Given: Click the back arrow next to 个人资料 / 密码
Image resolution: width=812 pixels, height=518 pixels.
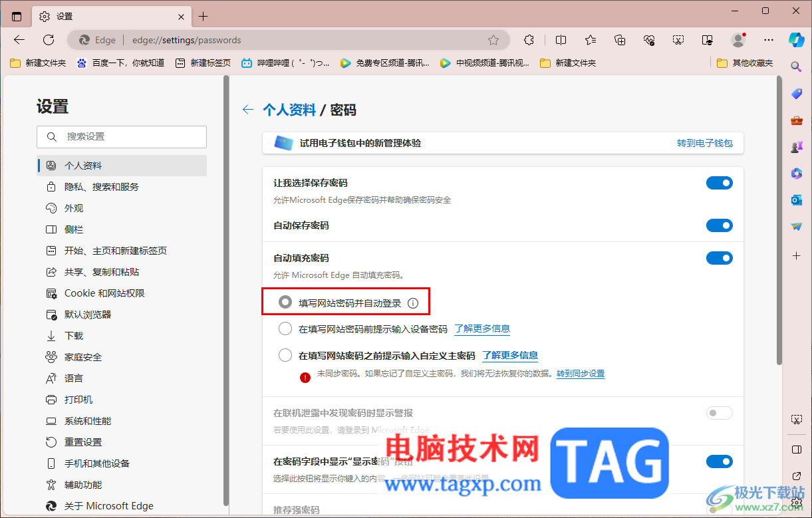Looking at the screenshot, I should coord(247,110).
